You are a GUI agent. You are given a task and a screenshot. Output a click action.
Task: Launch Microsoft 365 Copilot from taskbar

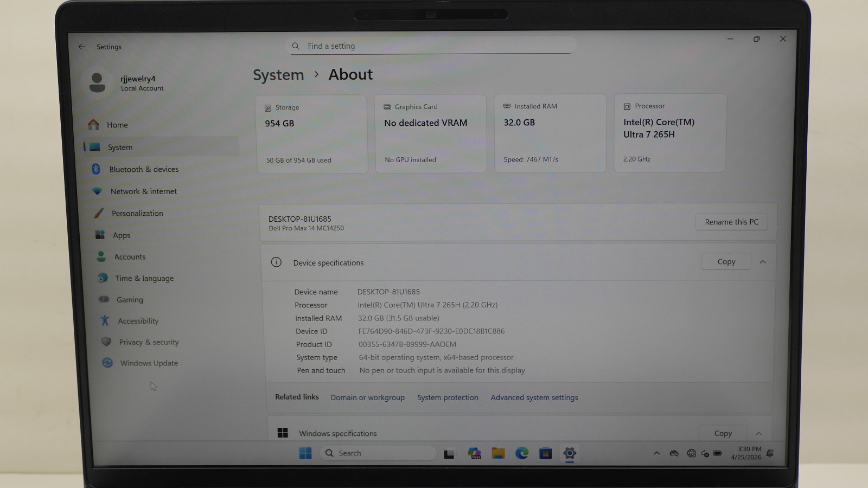475,453
